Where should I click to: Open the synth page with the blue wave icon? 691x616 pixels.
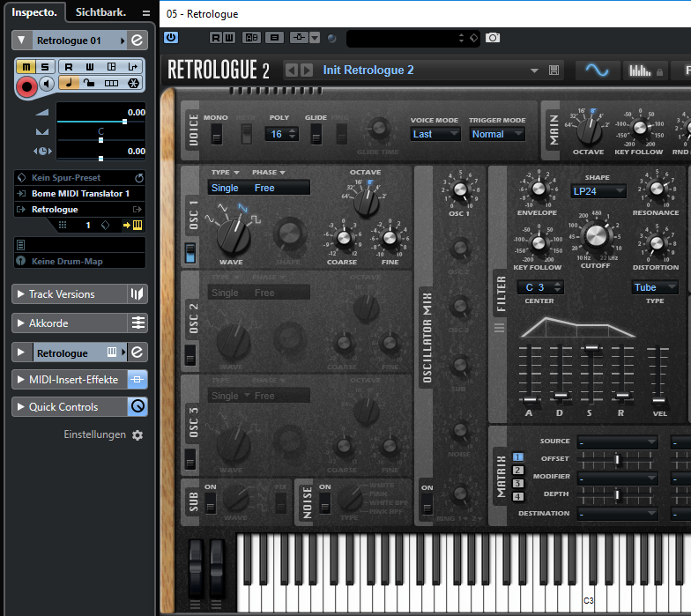coord(597,71)
